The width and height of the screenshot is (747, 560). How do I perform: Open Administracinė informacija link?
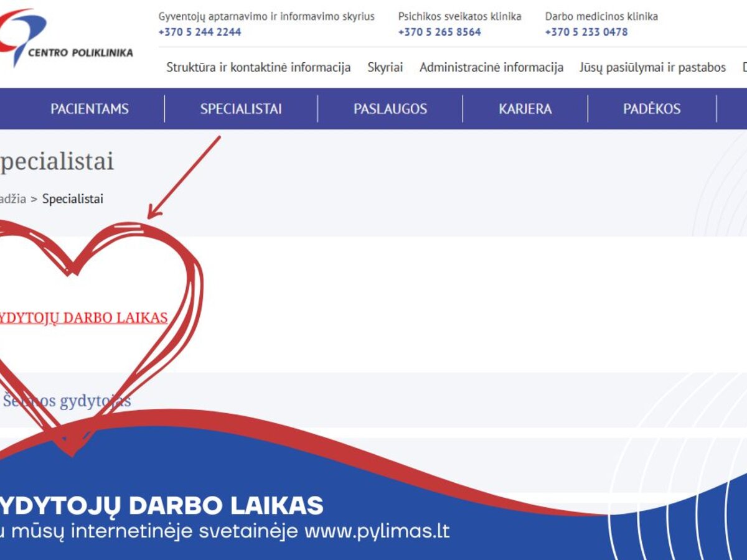[492, 67]
